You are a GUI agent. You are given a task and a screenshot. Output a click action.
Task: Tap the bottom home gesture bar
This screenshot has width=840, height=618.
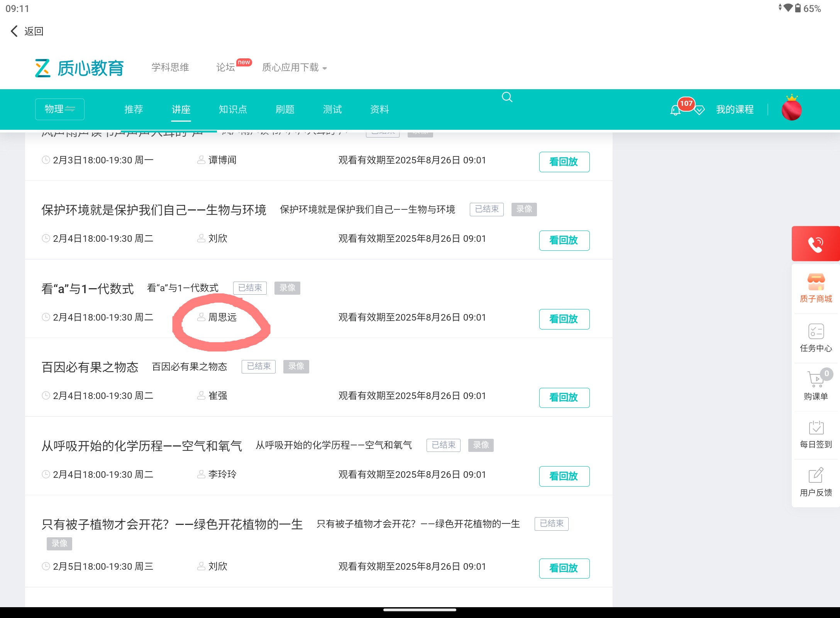420,610
